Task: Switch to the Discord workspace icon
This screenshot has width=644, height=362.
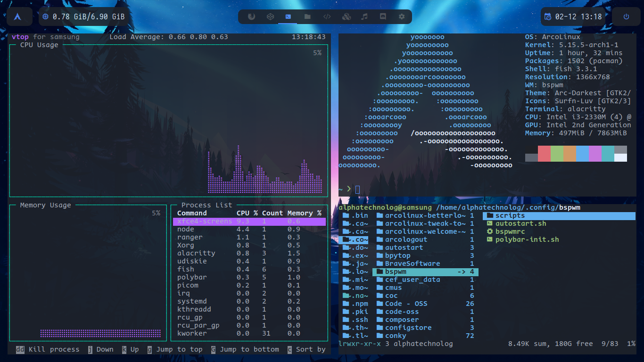Action: pyautogui.click(x=383, y=16)
